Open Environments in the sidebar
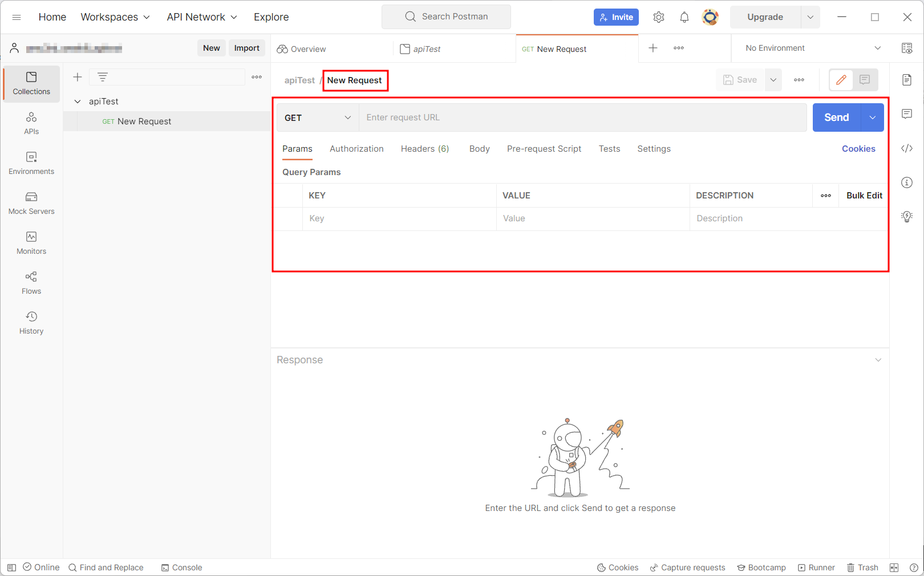 point(31,163)
